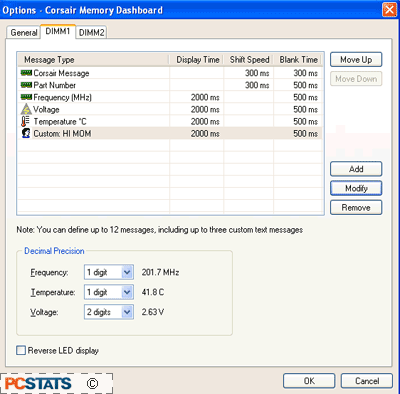Sort by Message Type column header
Viewport: 400px width, 394px height.
93,60
